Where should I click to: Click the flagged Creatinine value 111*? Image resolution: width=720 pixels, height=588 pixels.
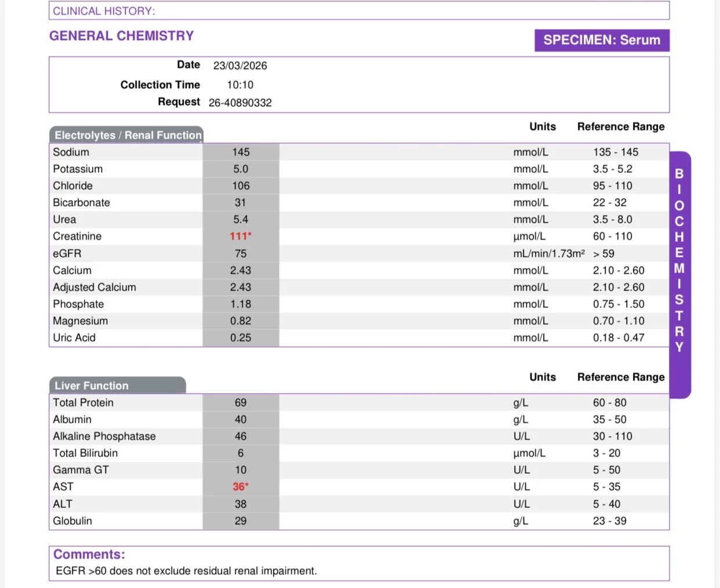(x=241, y=236)
